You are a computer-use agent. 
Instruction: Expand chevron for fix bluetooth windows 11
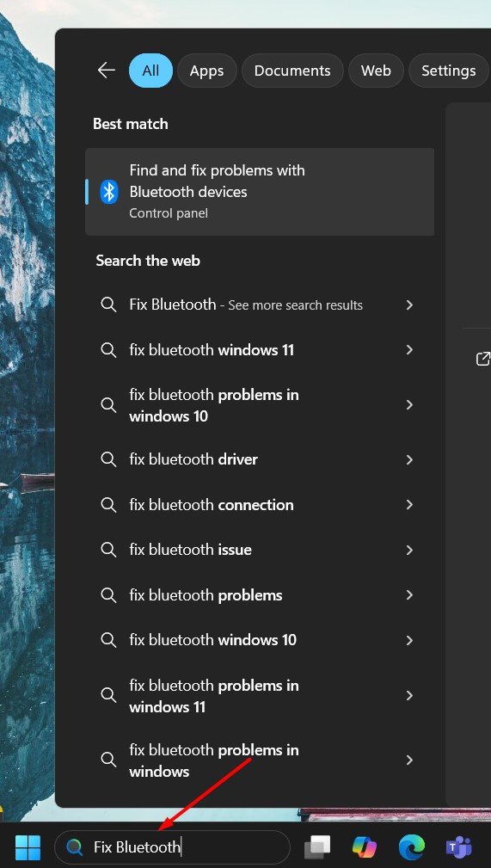coord(409,350)
